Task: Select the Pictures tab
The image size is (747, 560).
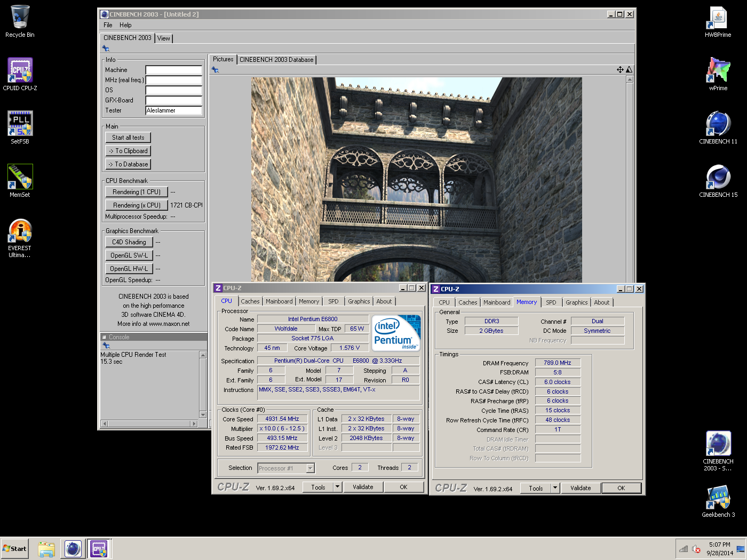Action: (x=223, y=59)
